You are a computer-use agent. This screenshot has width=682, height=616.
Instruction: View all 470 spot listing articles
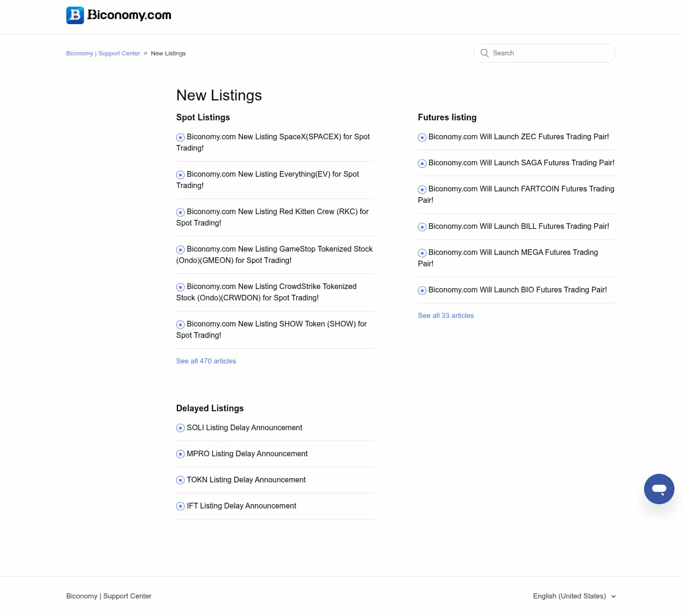click(206, 361)
